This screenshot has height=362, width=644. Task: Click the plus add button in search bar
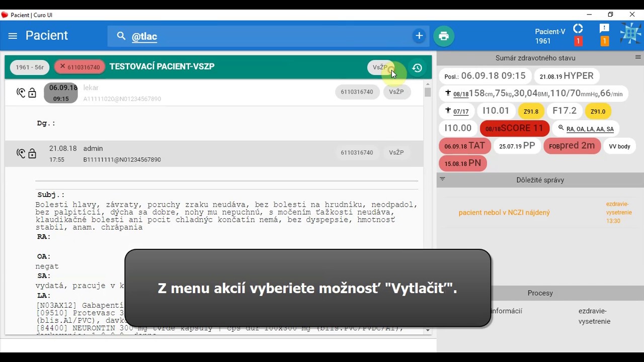[419, 36]
